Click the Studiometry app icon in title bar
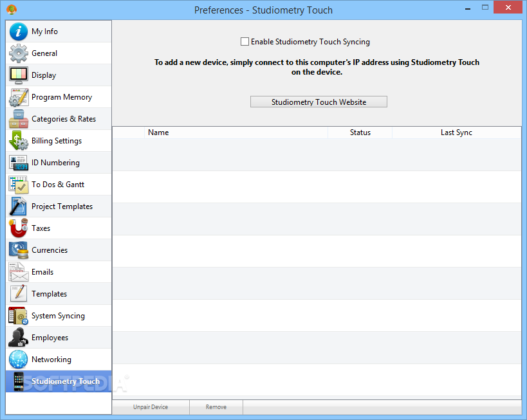The width and height of the screenshot is (527, 420). 12,10
